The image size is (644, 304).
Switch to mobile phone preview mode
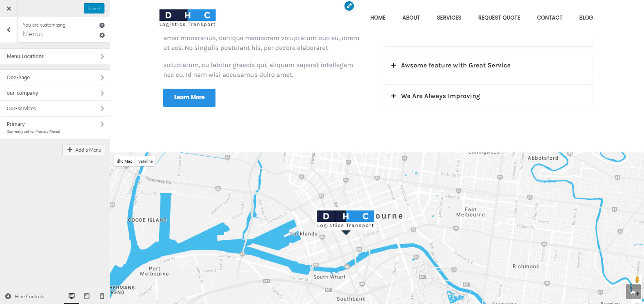102,296
